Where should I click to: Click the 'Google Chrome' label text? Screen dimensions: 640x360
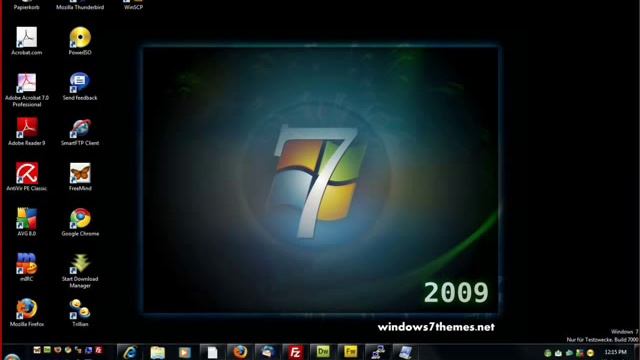point(80,234)
